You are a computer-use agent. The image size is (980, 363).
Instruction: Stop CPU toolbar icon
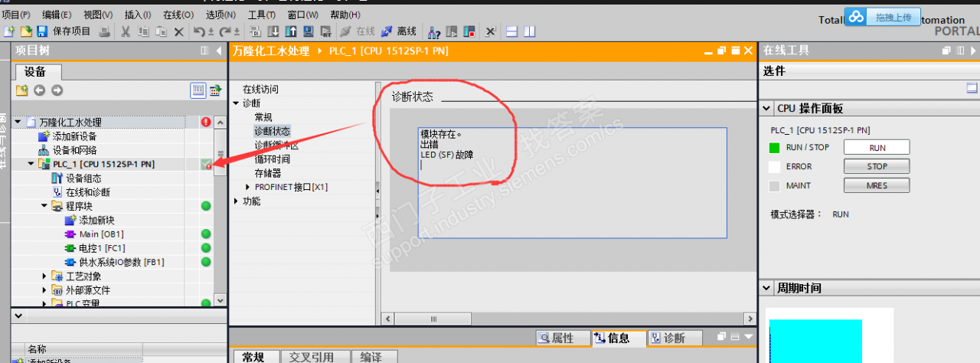pos(469,31)
